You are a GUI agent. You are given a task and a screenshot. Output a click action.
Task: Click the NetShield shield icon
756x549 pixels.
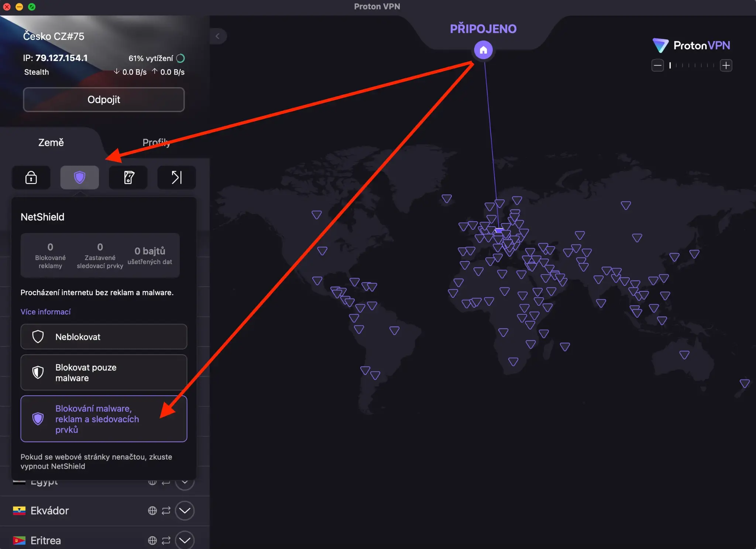coord(79,177)
